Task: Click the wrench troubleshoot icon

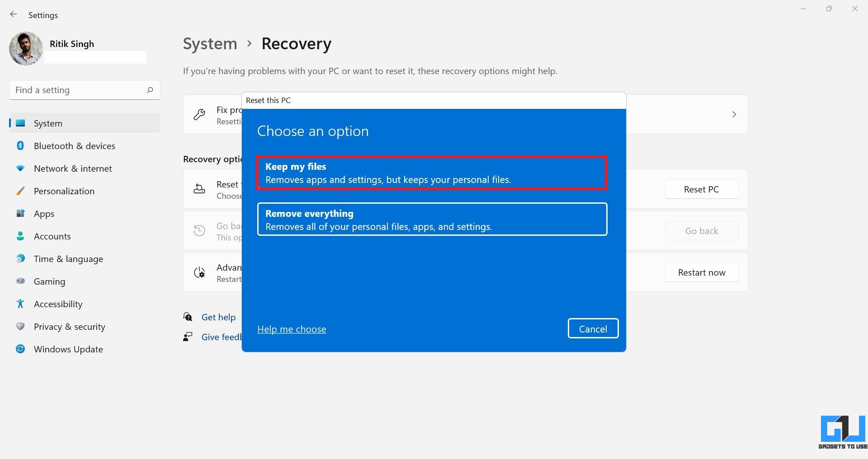Action: tap(199, 114)
